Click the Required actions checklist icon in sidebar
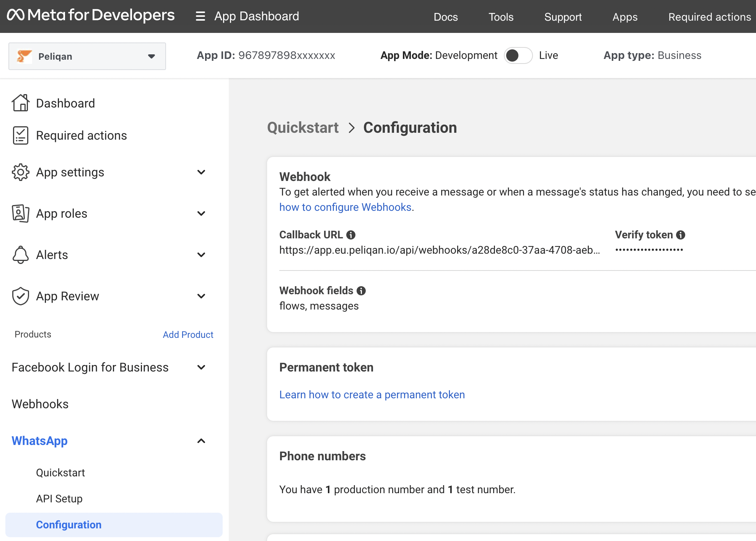This screenshot has height=541, width=756. (21, 135)
